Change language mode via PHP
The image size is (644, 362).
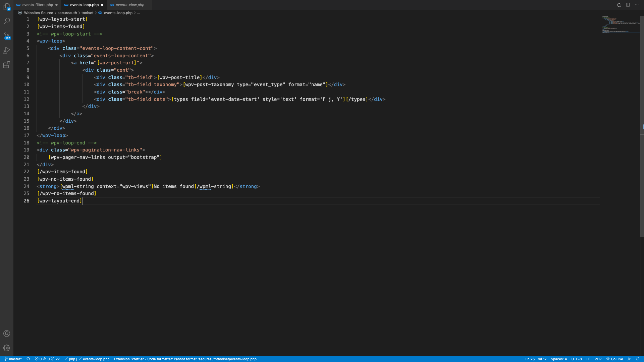[x=598, y=359]
